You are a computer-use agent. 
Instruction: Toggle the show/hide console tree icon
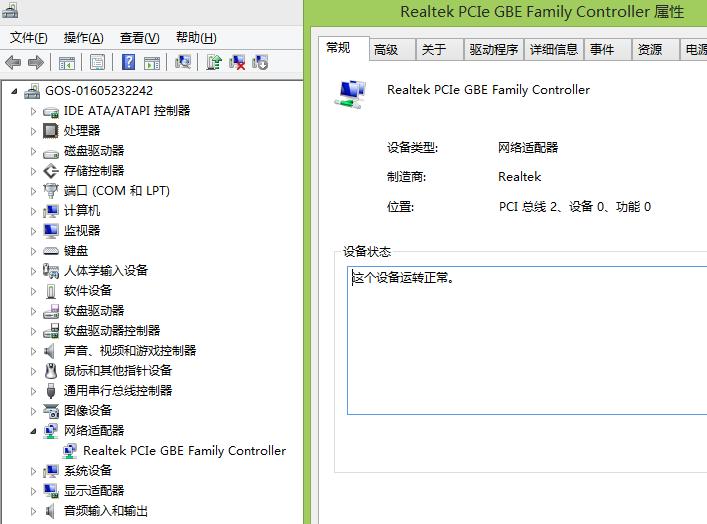tap(67, 63)
